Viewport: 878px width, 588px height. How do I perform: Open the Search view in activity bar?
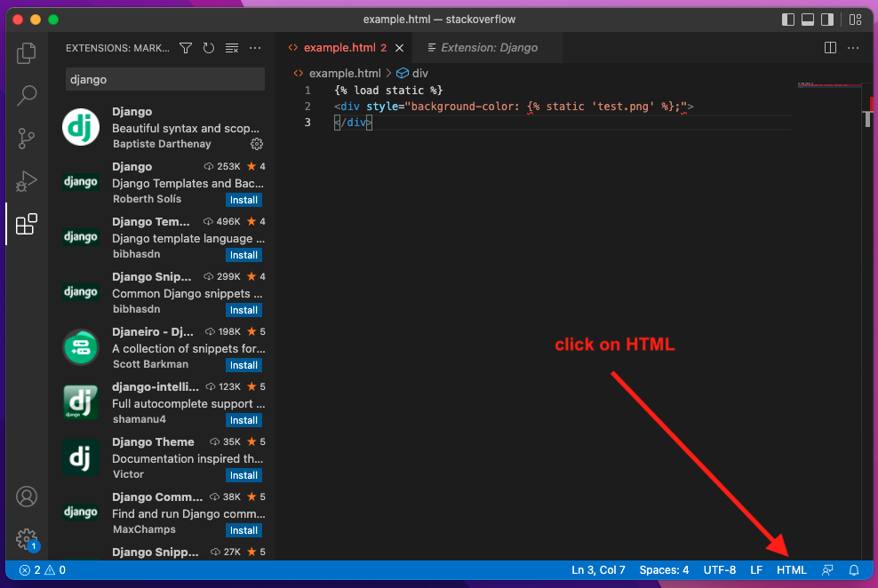[x=27, y=95]
